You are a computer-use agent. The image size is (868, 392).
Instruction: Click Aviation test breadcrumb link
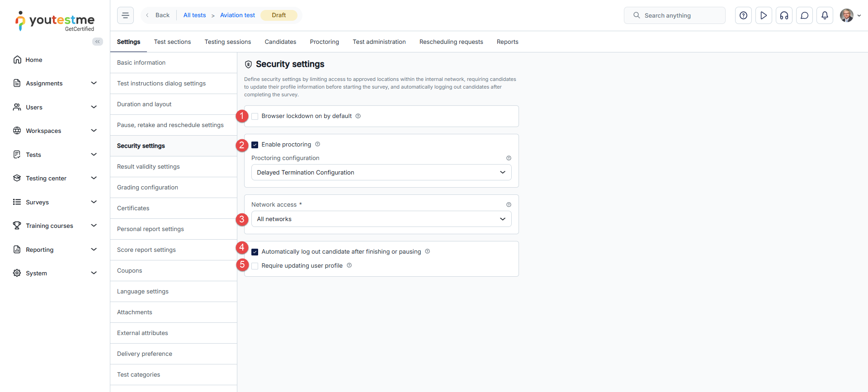[237, 15]
